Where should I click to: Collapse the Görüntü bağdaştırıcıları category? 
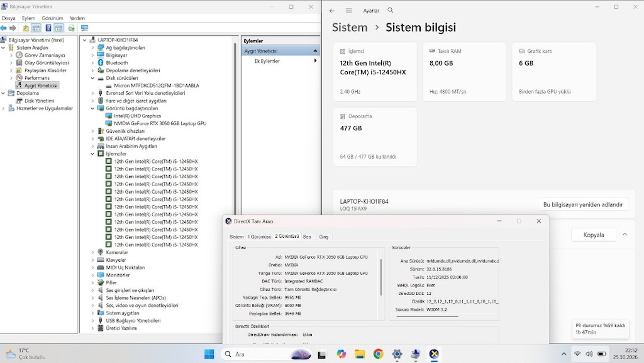tap(92, 108)
